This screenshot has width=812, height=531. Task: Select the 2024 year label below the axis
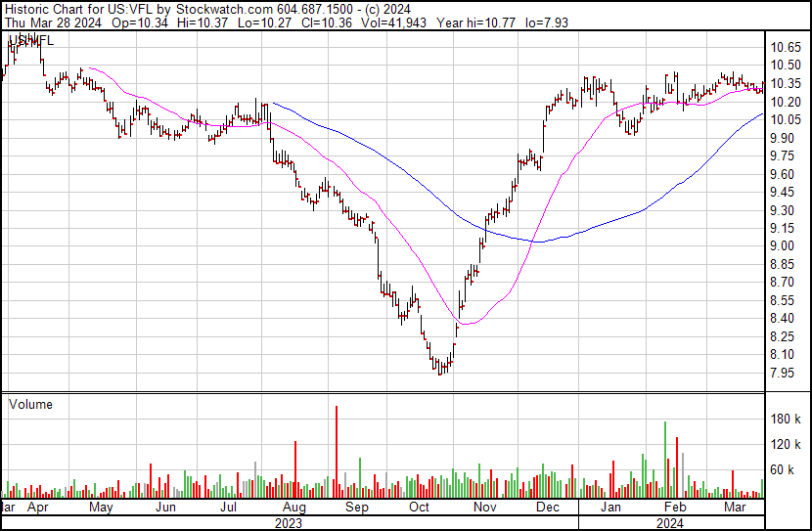pos(669,522)
